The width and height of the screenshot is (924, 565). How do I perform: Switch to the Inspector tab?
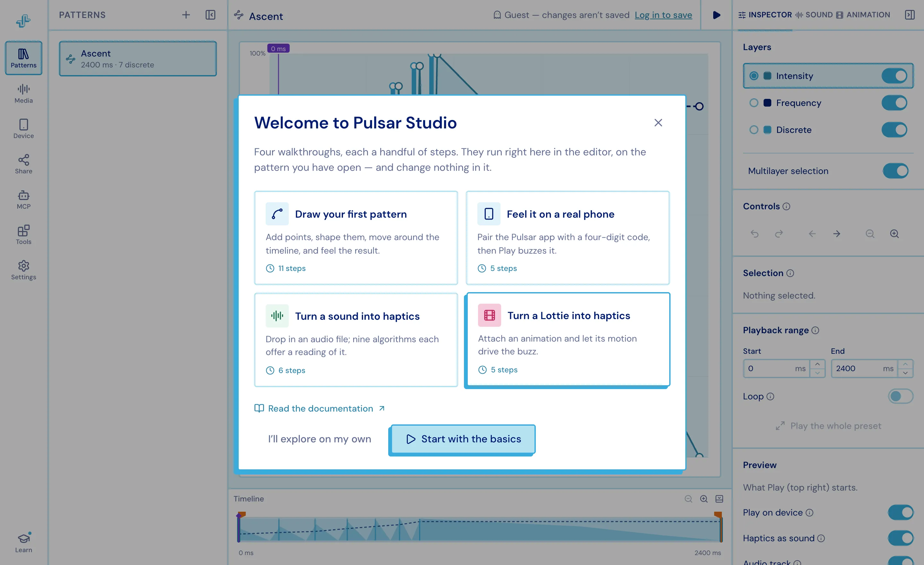click(x=765, y=15)
